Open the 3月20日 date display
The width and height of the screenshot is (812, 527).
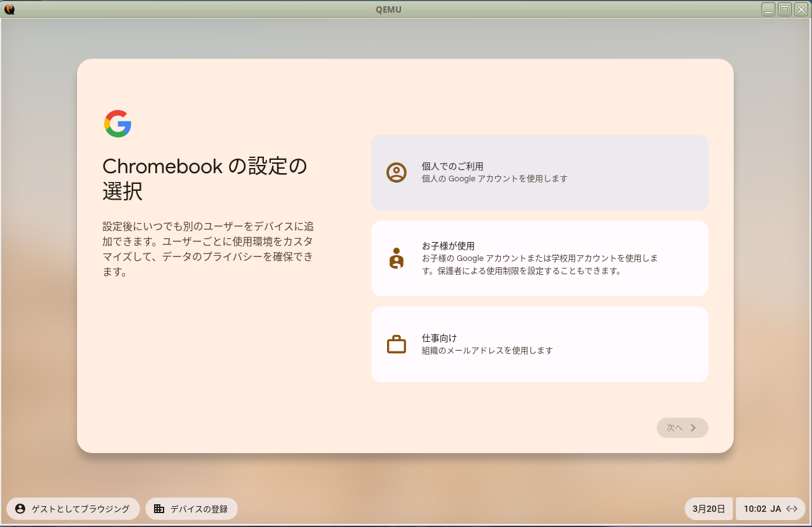coord(708,509)
